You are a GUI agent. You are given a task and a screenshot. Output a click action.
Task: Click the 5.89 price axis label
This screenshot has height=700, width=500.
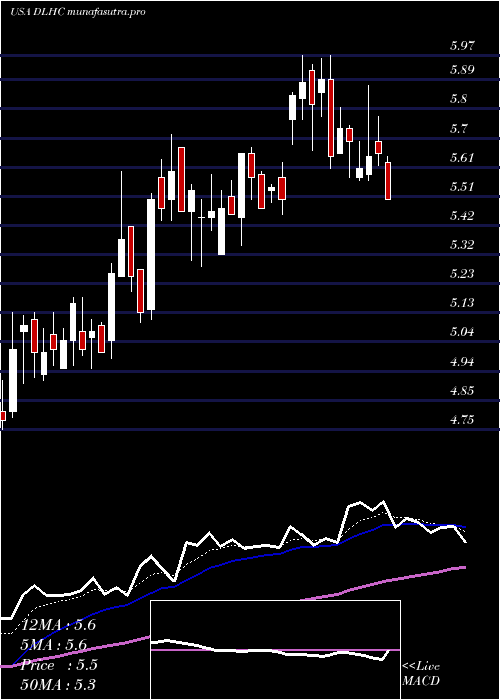click(x=463, y=70)
